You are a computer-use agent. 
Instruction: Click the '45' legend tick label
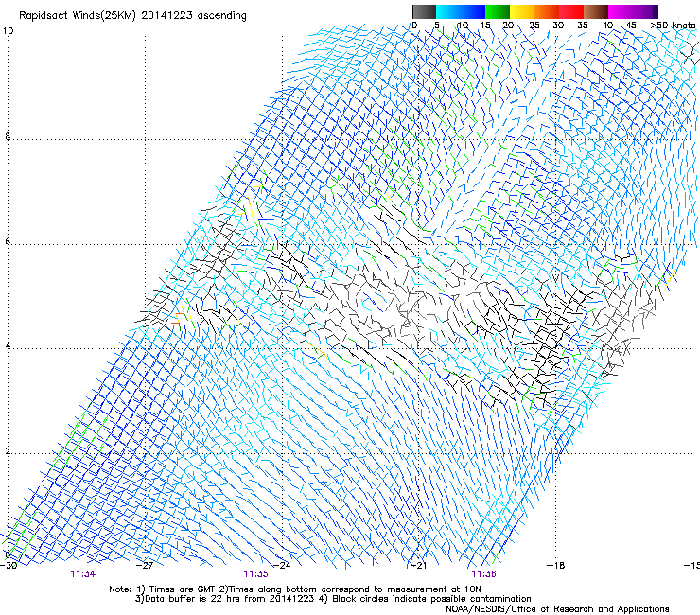pos(631,26)
